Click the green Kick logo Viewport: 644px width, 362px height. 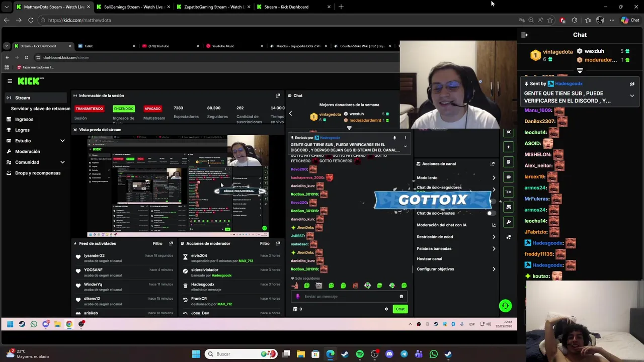(x=31, y=81)
